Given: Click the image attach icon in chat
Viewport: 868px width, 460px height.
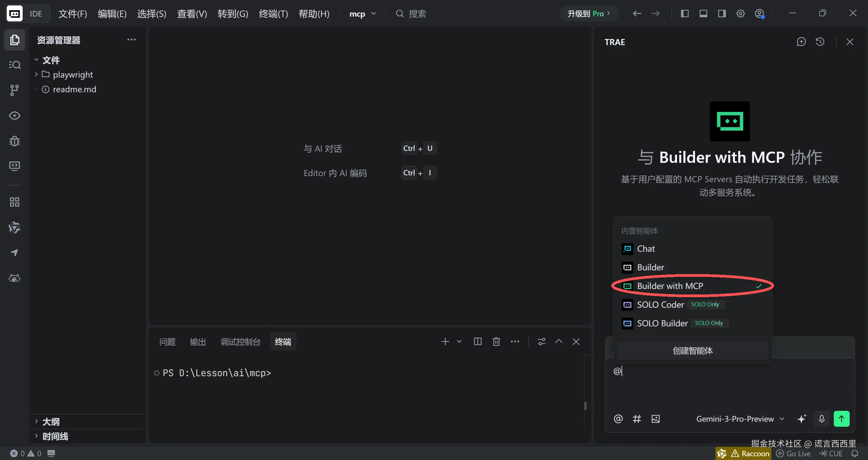Looking at the screenshot, I should pyautogui.click(x=655, y=419).
